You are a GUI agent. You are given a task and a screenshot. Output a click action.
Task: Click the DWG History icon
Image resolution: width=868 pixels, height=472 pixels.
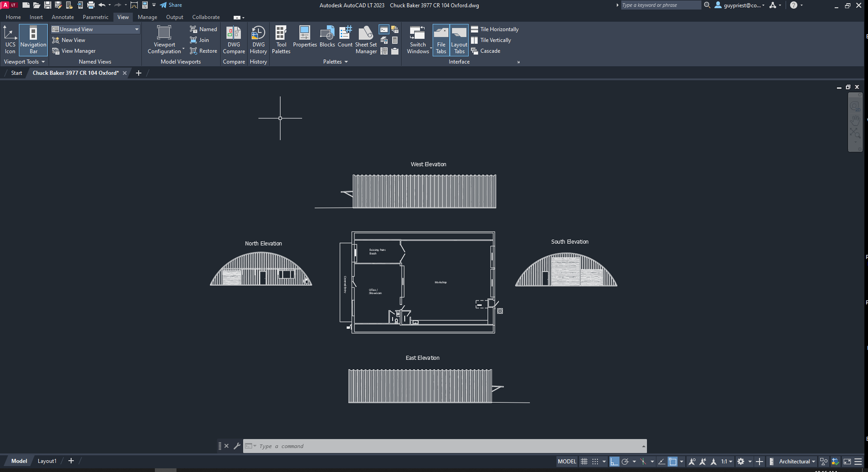(x=258, y=40)
